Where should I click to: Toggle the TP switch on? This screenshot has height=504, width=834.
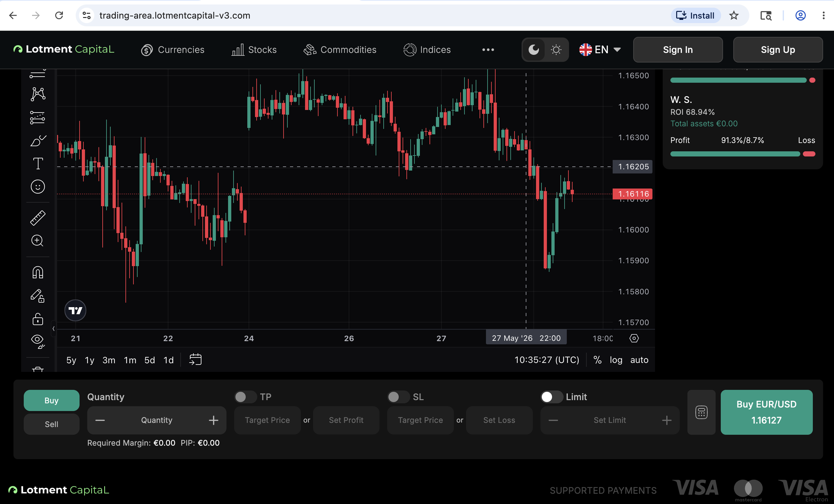246,397
